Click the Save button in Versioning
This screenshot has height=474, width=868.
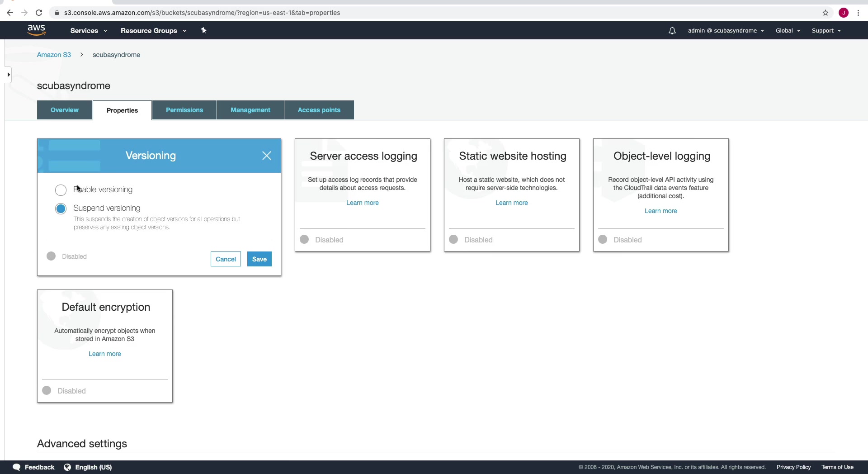tap(259, 259)
